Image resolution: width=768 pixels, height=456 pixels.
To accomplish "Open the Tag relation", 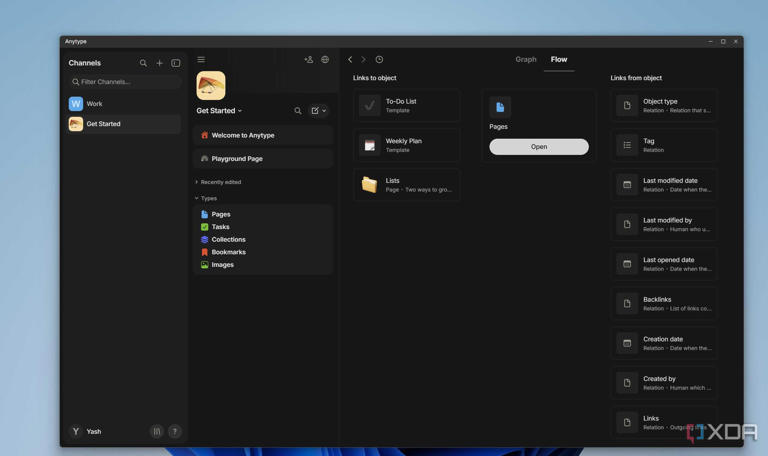I will (x=664, y=145).
